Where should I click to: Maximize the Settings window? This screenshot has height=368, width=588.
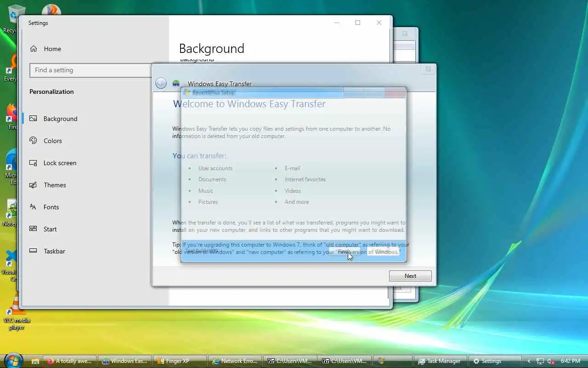(358, 23)
